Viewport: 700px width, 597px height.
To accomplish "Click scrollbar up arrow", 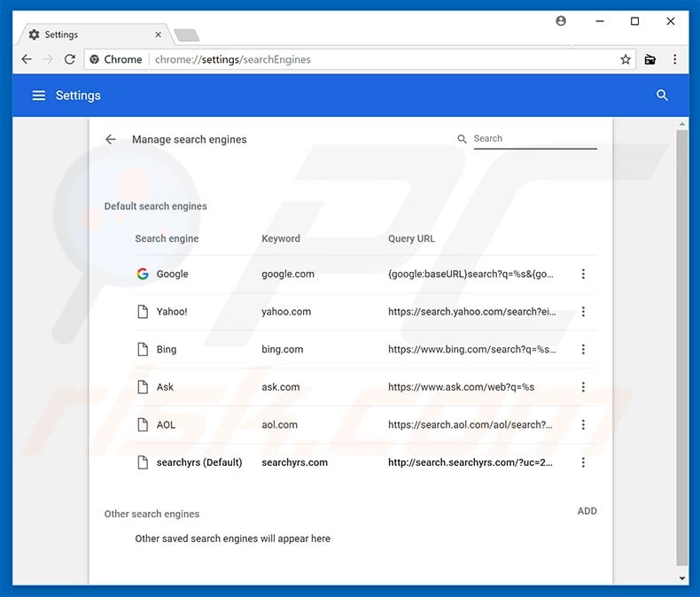I will click(682, 124).
